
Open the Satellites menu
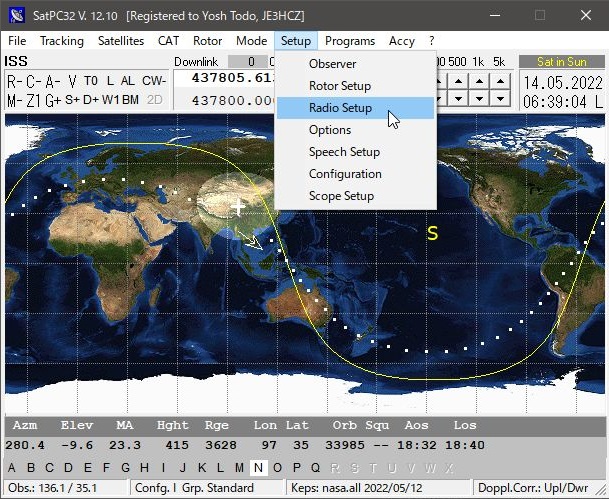point(121,41)
